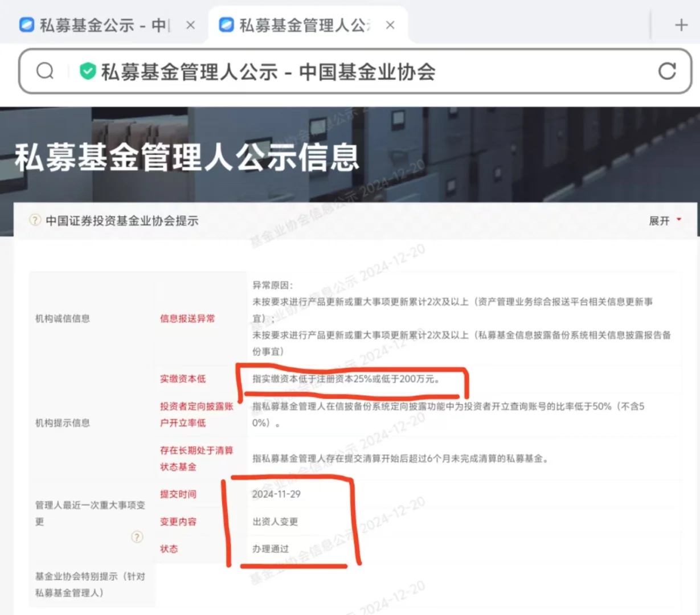Click the 实缴资本低 label
The height and width of the screenshot is (615, 700).
(x=183, y=379)
